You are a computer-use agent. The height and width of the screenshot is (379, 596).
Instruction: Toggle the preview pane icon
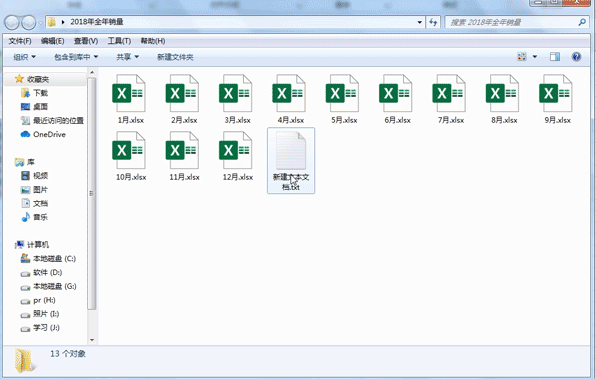(x=555, y=57)
